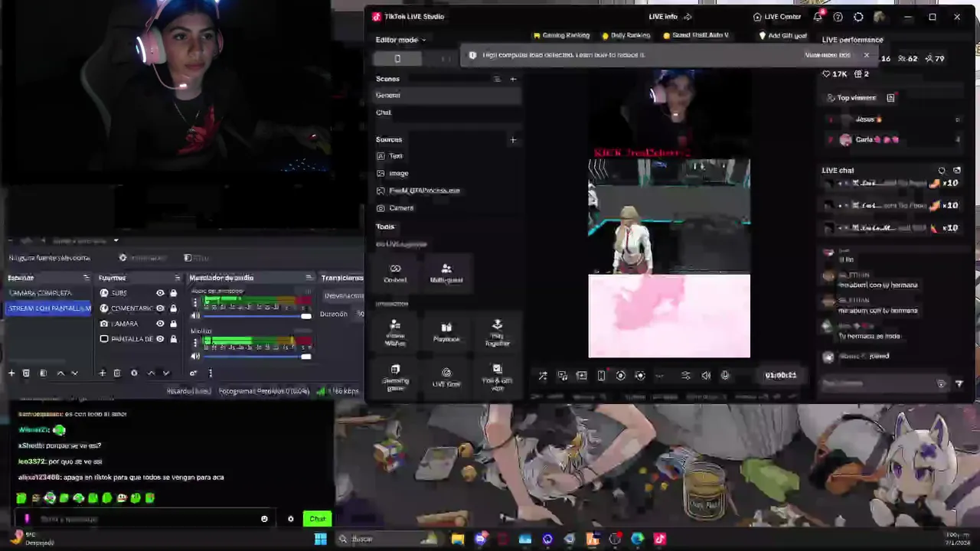
Task: Click the shuffle arrows icon in the TikTok bottom toolbar
Action: 543,376
